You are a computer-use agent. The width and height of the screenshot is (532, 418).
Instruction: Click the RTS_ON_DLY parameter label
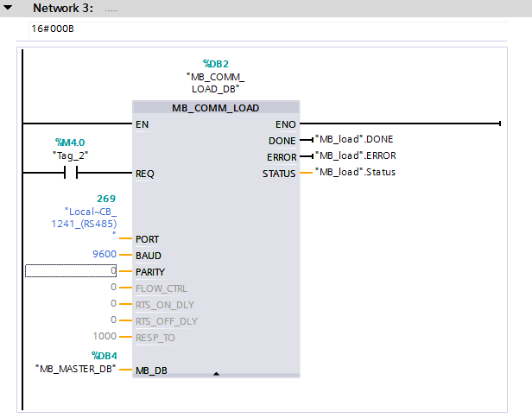pyautogui.click(x=165, y=305)
